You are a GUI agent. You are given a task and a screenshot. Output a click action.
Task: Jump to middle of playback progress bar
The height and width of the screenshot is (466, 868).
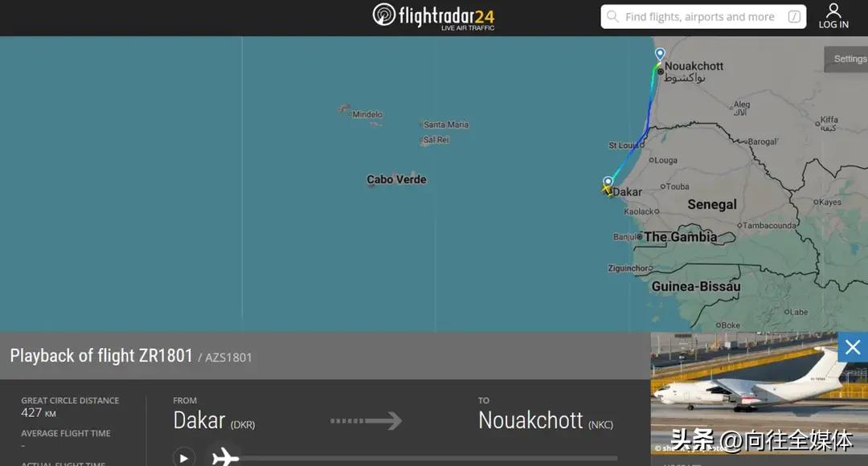[x=426, y=458]
